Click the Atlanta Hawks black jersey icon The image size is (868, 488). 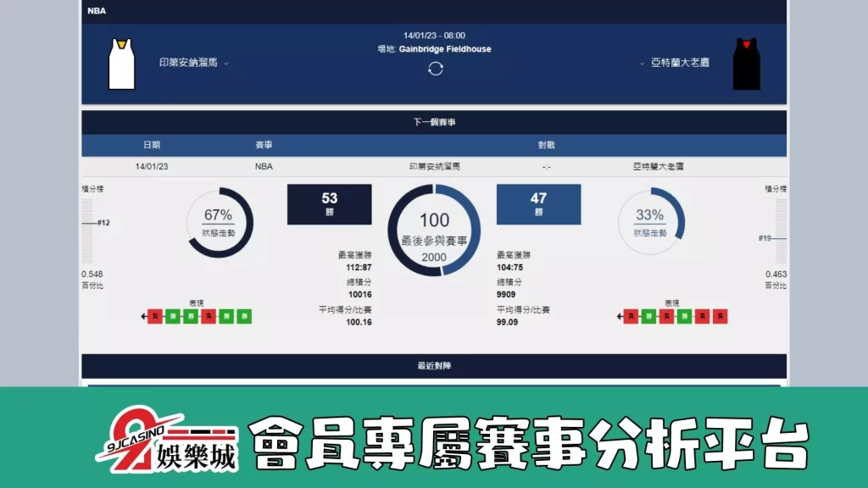click(747, 64)
